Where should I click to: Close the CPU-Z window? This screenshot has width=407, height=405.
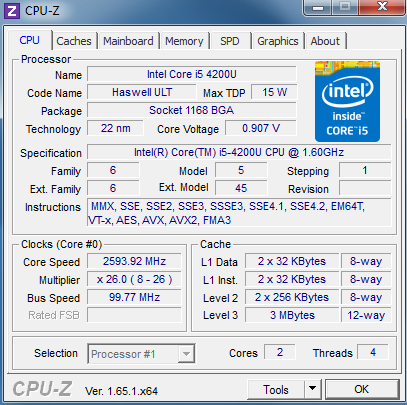(383, 7)
